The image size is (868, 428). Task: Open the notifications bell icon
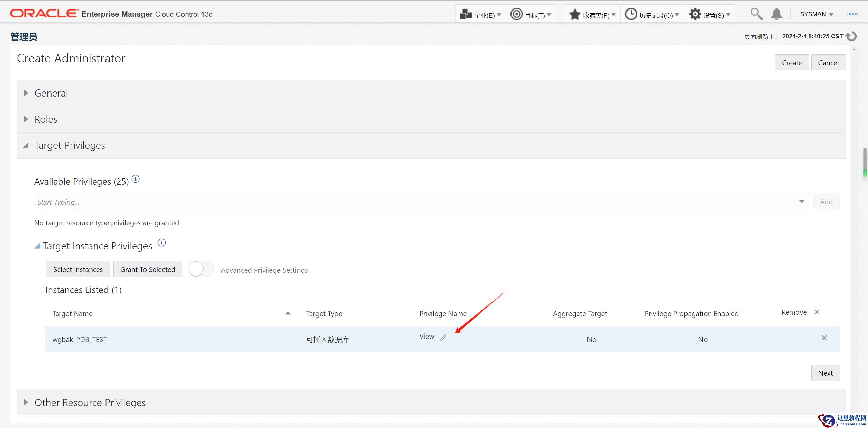[x=776, y=14]
